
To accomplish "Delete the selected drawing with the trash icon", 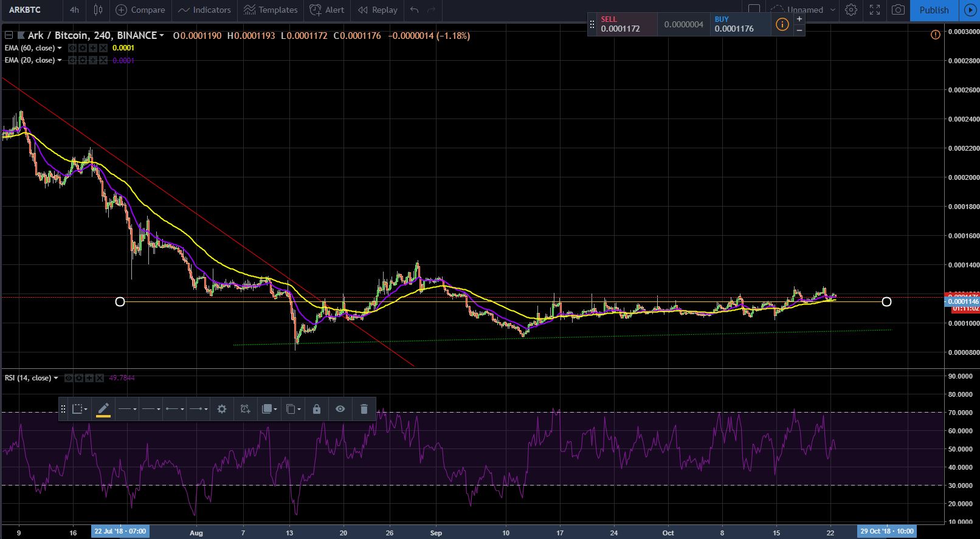I will pyautogui.click(x=364, y=409).
